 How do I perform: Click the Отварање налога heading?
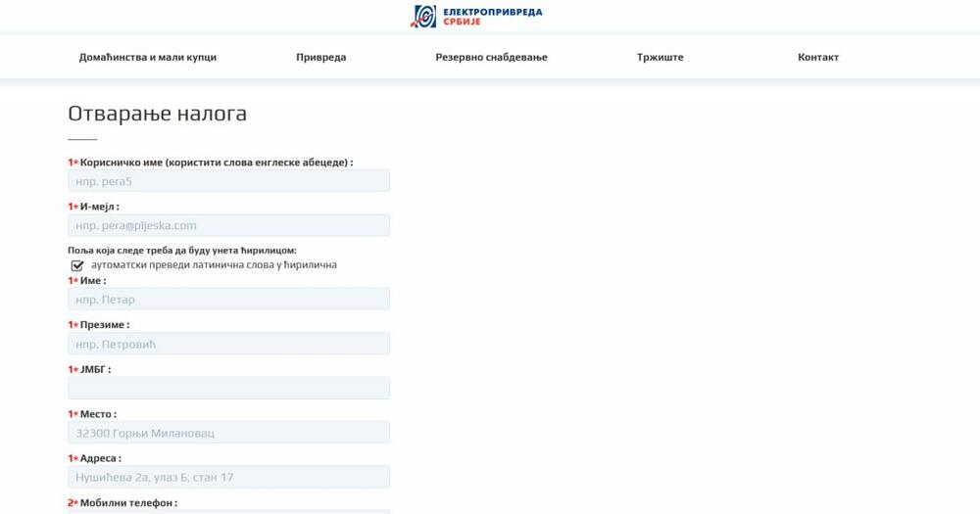click(x=157, y=114)
